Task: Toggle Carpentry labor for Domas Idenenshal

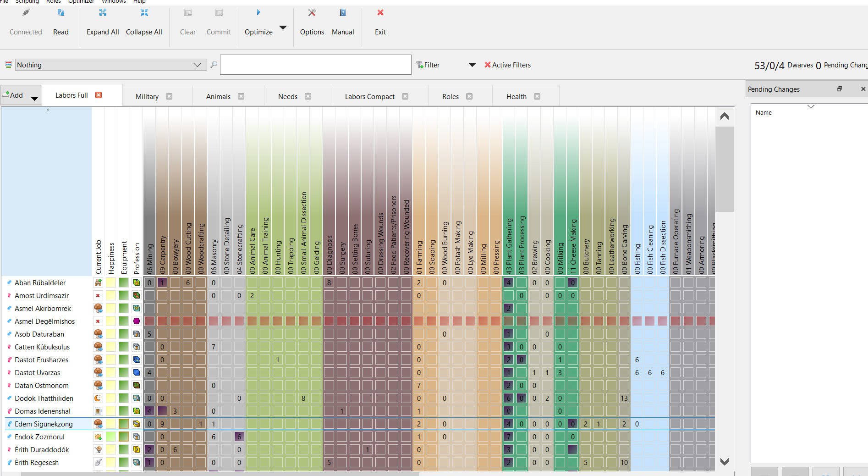Action: [162, 411]
